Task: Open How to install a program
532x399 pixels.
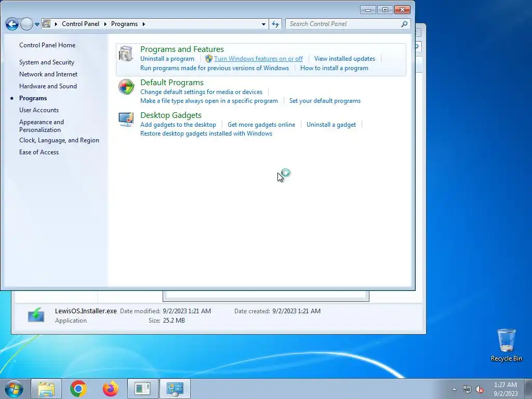Action: (334, 68)
